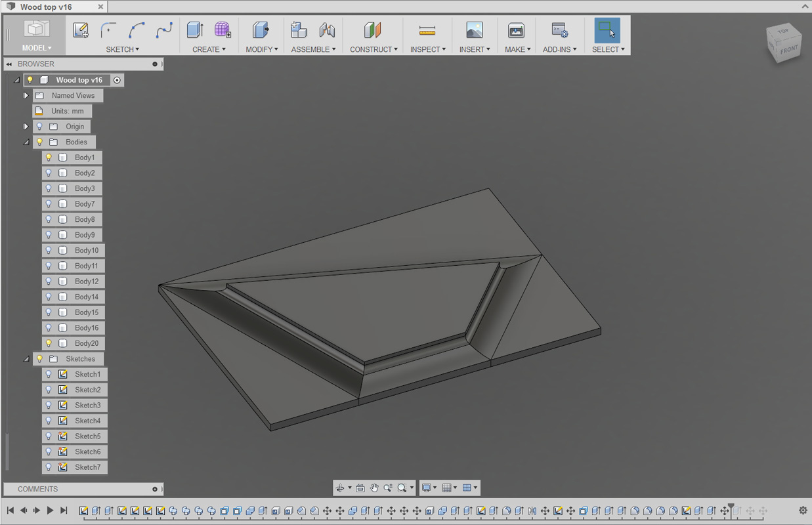Viewport: 812px width, 525px height.
Task: Toggle Sketch1 visibility lightbulb
Action: click(49, 374)
